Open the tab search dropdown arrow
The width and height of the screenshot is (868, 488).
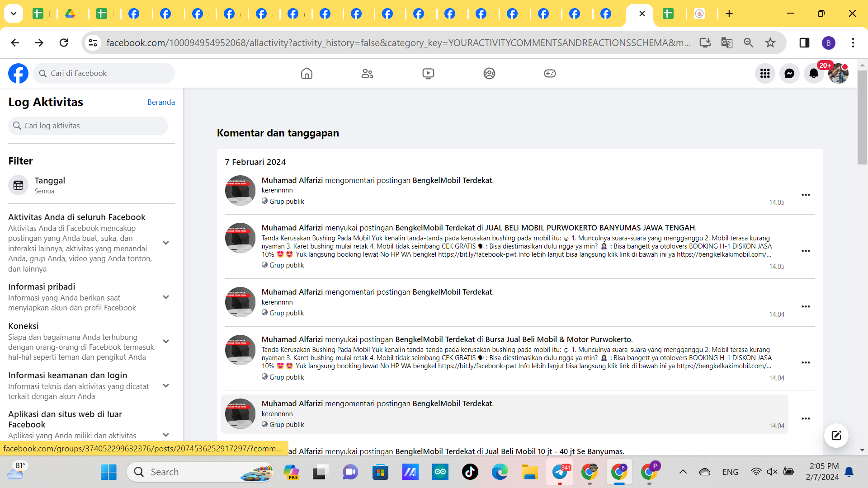point(14,14)
